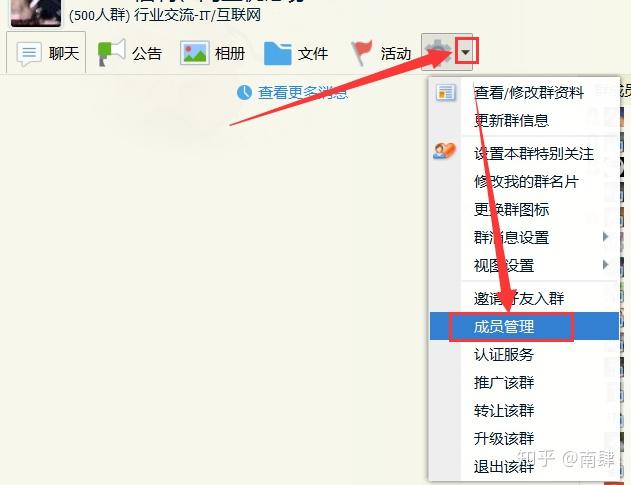Open the 聊天 chat tab
The height and width of the screenshot is (485, 631).
point(47,53)
